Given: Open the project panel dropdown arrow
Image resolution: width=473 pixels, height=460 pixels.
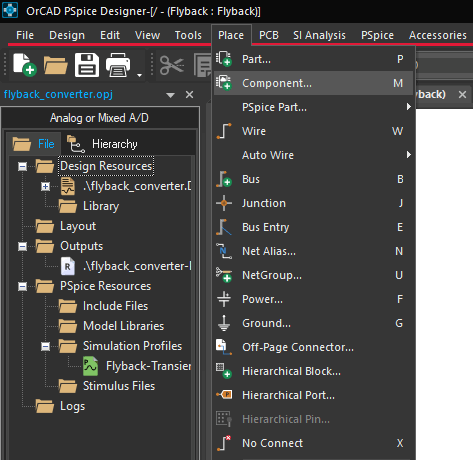Looking at the screenshot, I should coord(170,95).
